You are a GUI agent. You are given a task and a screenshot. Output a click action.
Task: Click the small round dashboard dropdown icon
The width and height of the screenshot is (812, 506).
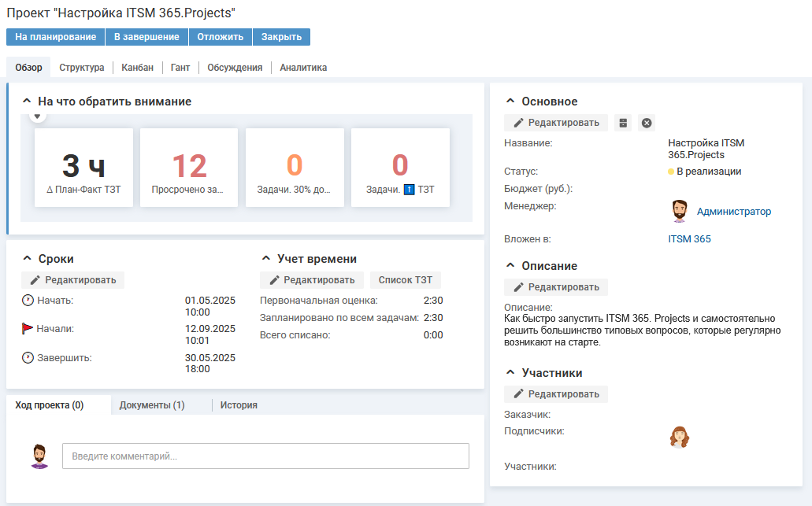pyautogui.click(x=37, y=116)
